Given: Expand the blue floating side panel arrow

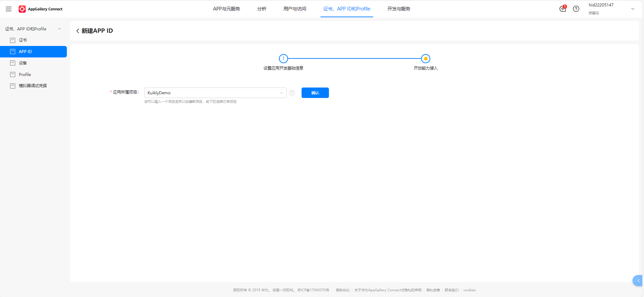Looking at the screenshot, I should (638, 280).
